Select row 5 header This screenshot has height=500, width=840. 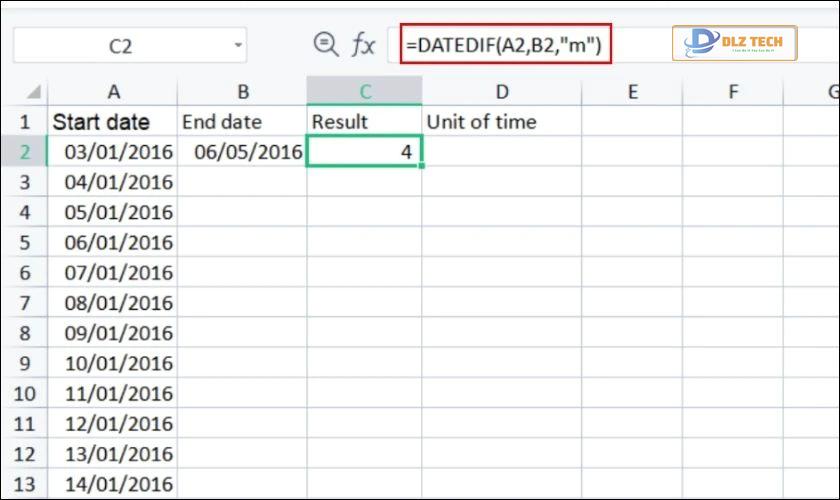[x=25, y=242]
